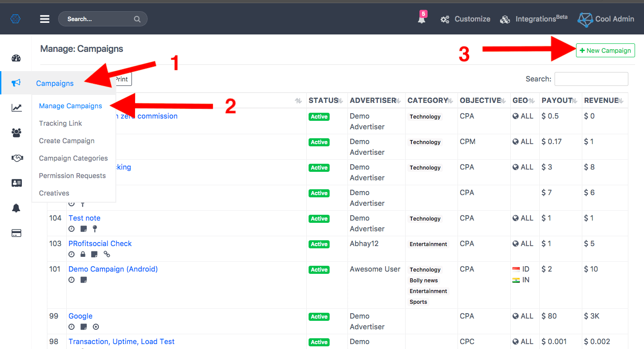Sort table by ADVERTISER column
Image resolution: width=644 pixels, height=349 pixels.
(377, 101)
